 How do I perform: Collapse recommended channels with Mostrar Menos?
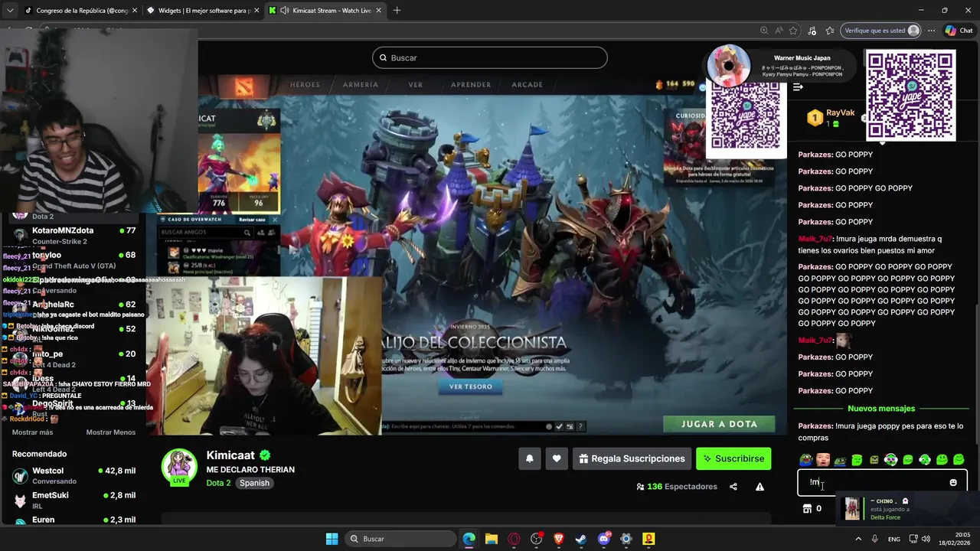click(110, 432)
